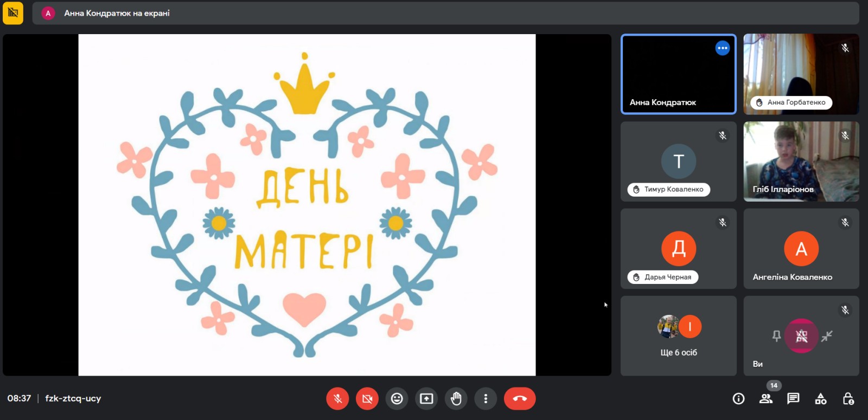Open the more options menu

(x=486, y=399)
